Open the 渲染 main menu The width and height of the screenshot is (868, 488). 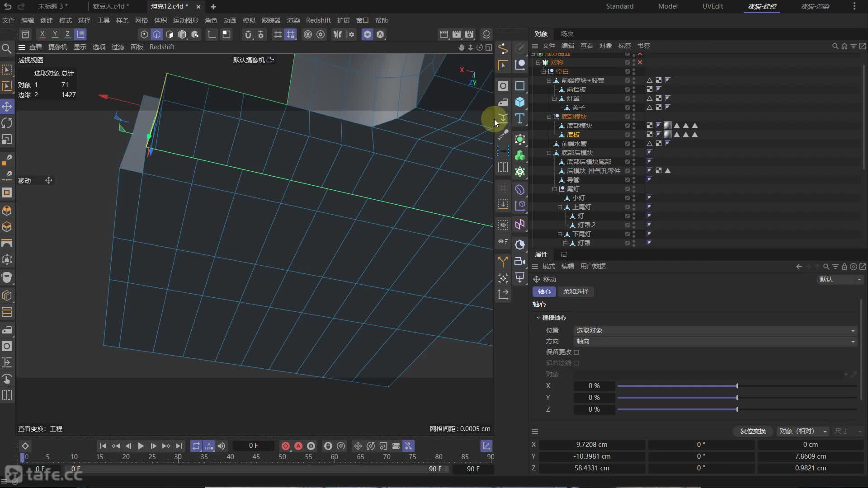click(x=293, y=20)
